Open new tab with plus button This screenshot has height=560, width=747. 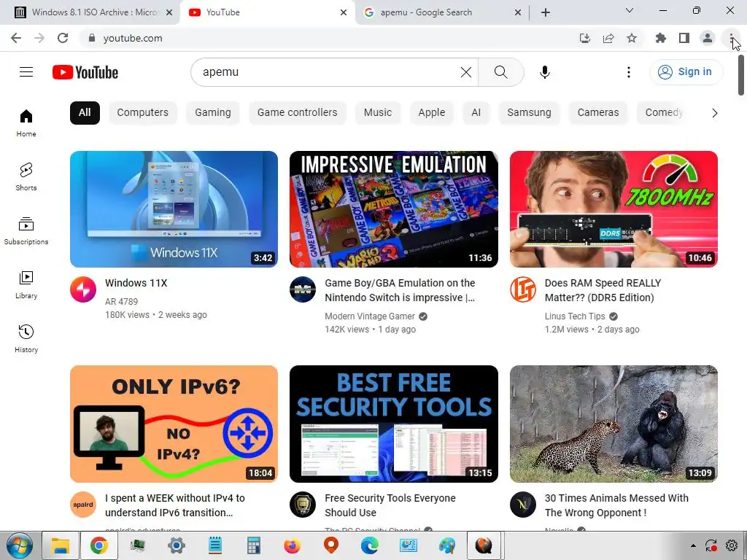click(546, 12)
